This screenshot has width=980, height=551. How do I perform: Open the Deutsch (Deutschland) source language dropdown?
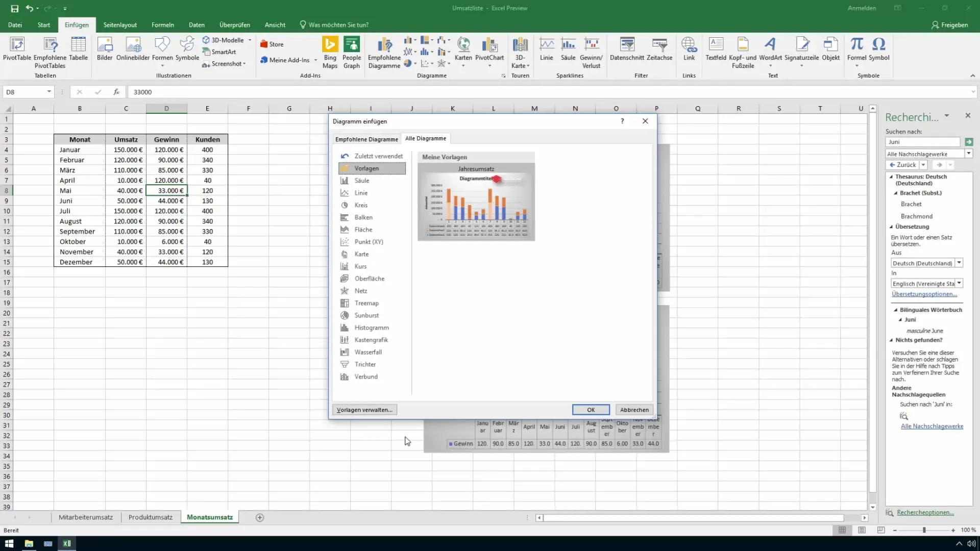[959, 263]
